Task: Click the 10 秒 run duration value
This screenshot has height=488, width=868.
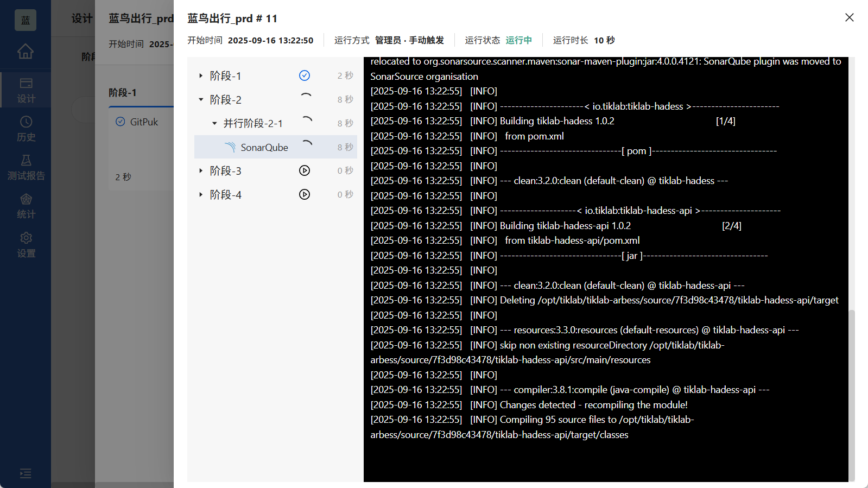Action: (604, 40)
